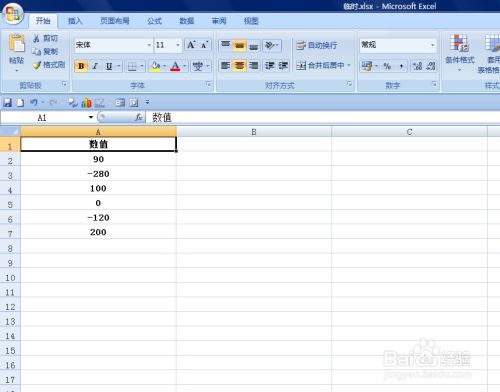Screen dimensions: 500x392
Task: Expand Merge and Center dropdown arrow
Action: tap(349, 65)
